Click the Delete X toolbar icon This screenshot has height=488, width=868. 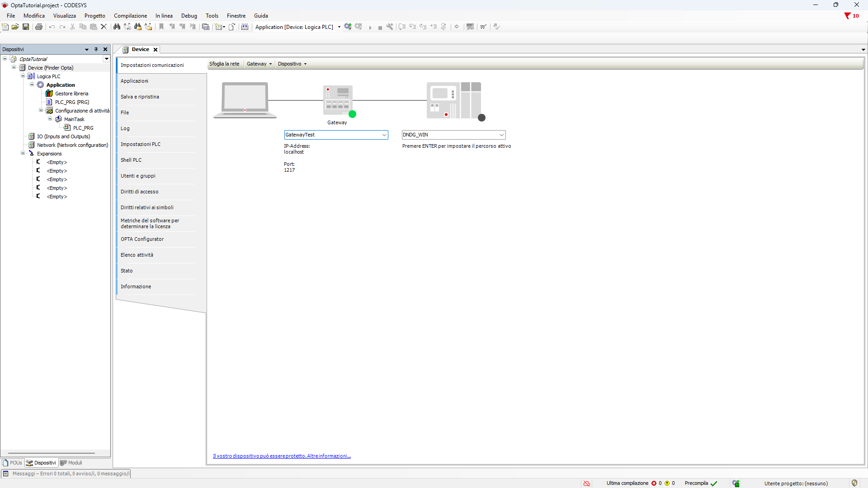[104, 27]
